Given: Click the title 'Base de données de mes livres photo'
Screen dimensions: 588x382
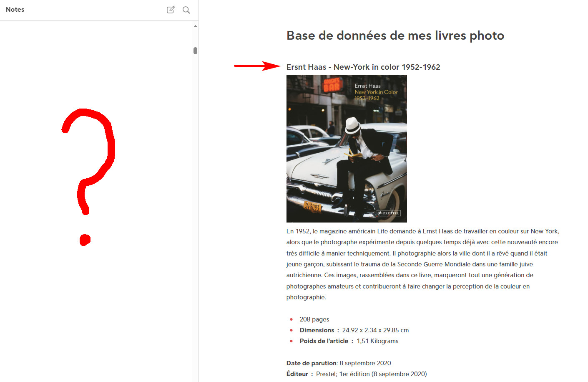Looking at the screenshot, I should (395, 35).
